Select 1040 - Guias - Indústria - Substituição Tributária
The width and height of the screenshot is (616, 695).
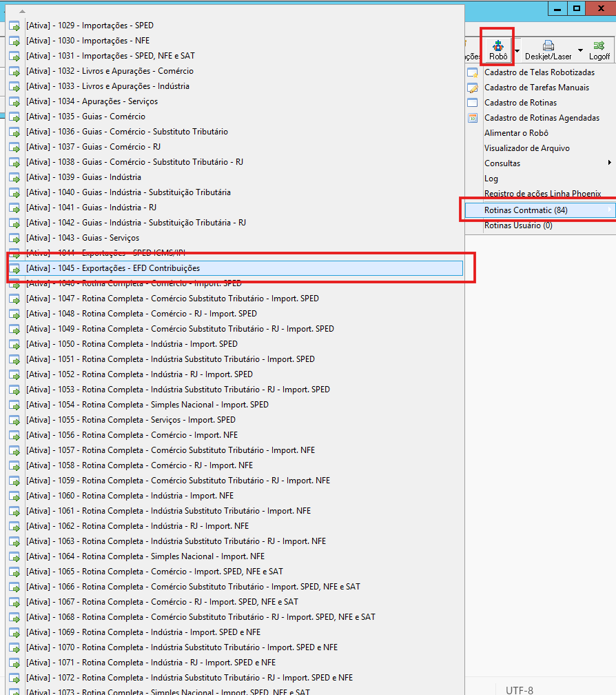click(x=128, y=192)
